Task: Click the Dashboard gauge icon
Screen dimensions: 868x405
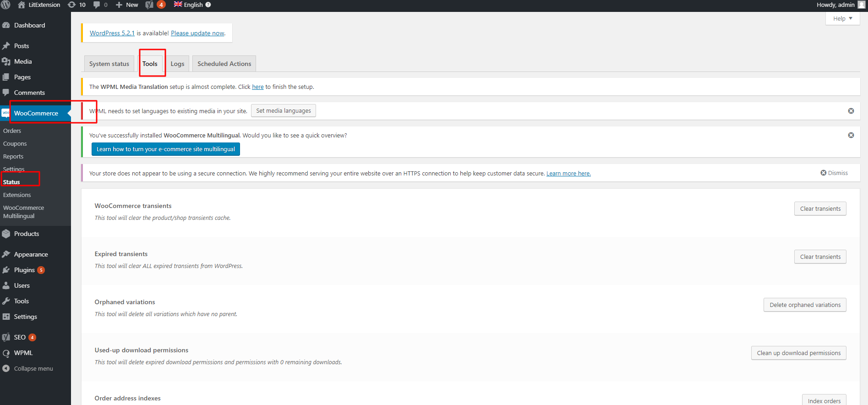Action: click(x=6, y=25)
